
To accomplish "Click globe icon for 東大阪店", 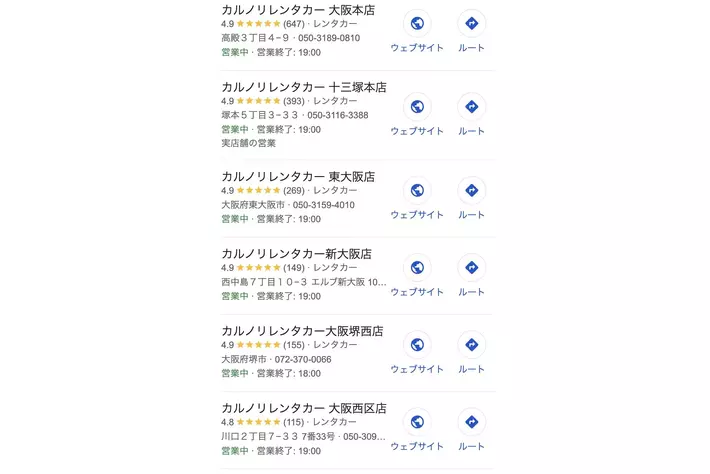I will (x=417, y=190).
